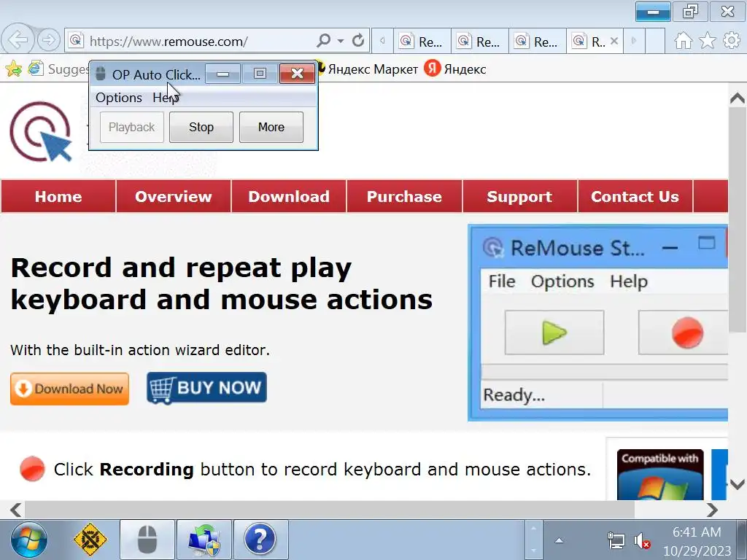The width and height of the screenshot is (747, 560).
Task: Switch to the third Re... tab
Action: (x=538, y=42)
